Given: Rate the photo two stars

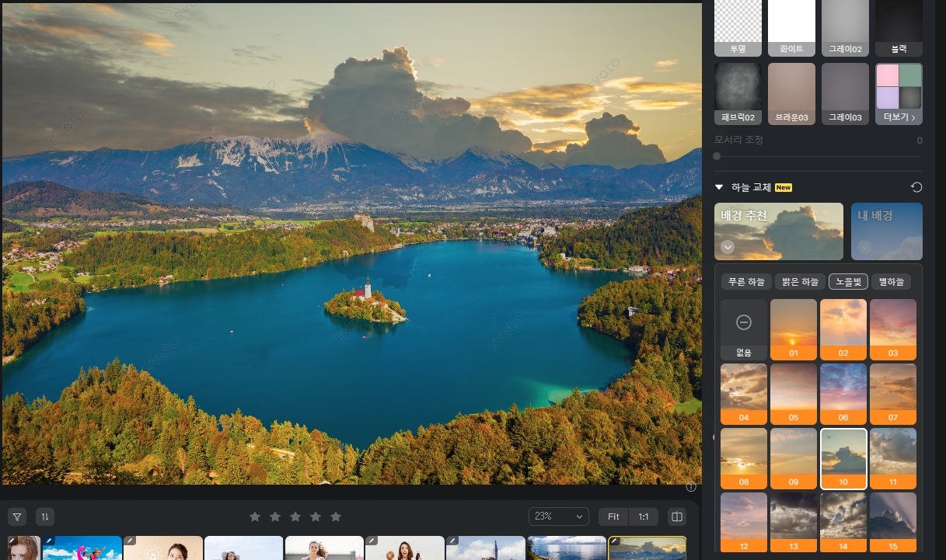Looking at the screenshot, I should 274,517.
